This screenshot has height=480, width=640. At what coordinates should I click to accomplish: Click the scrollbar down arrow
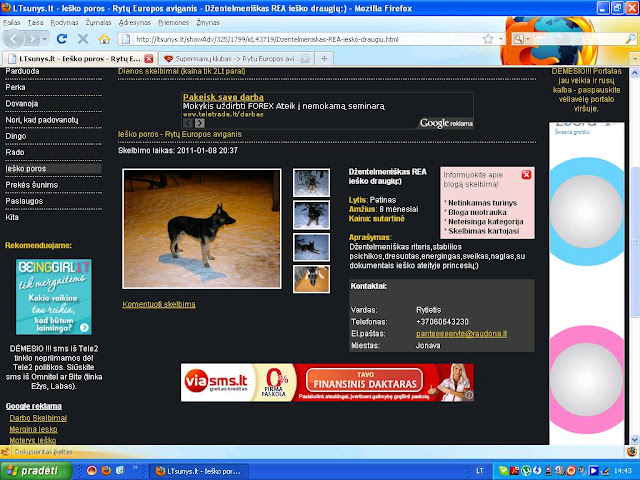[635, 440]
